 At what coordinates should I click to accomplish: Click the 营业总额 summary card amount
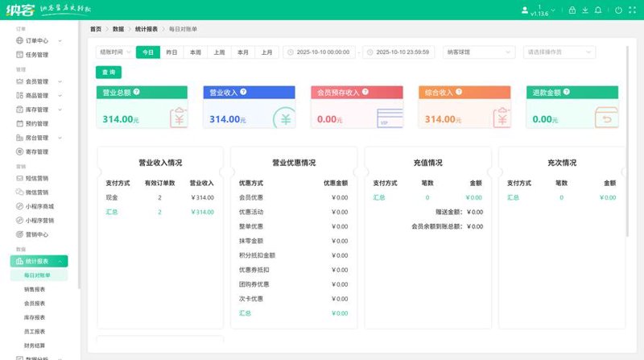pyautogui.click(x=120, y=119)
